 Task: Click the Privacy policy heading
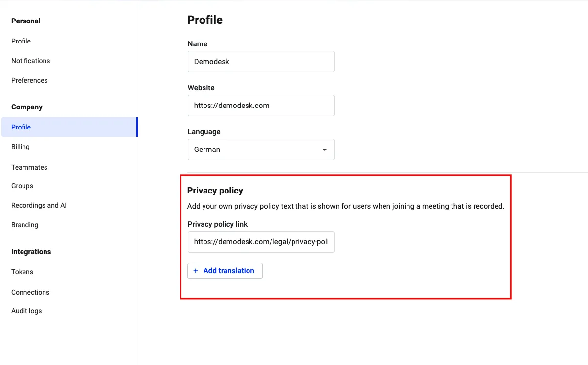215,191
